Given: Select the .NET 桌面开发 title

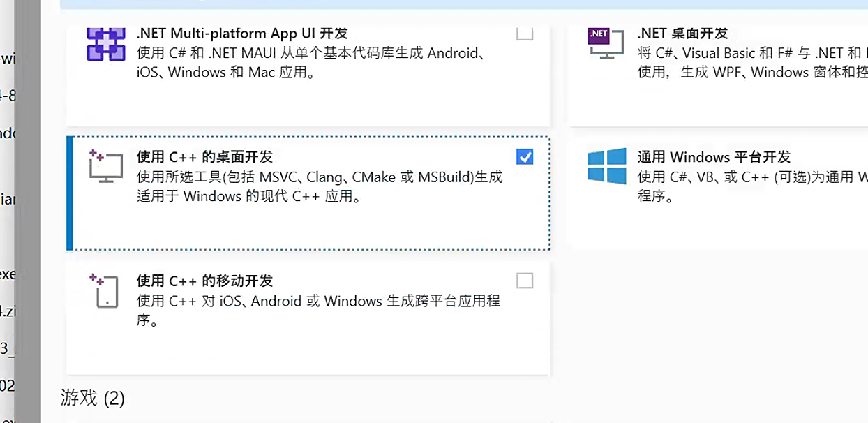Looking at the screenshot, I should 682,33.
